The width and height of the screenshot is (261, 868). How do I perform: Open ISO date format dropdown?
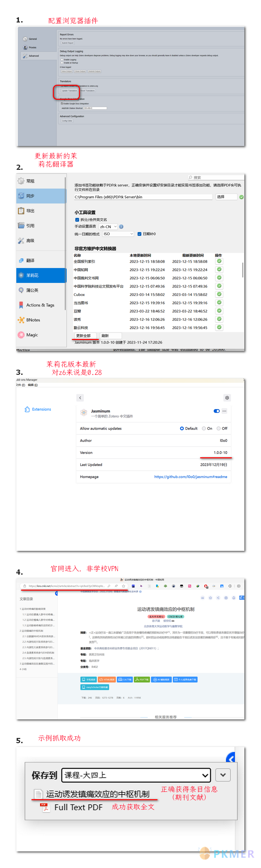coord(118,234)
